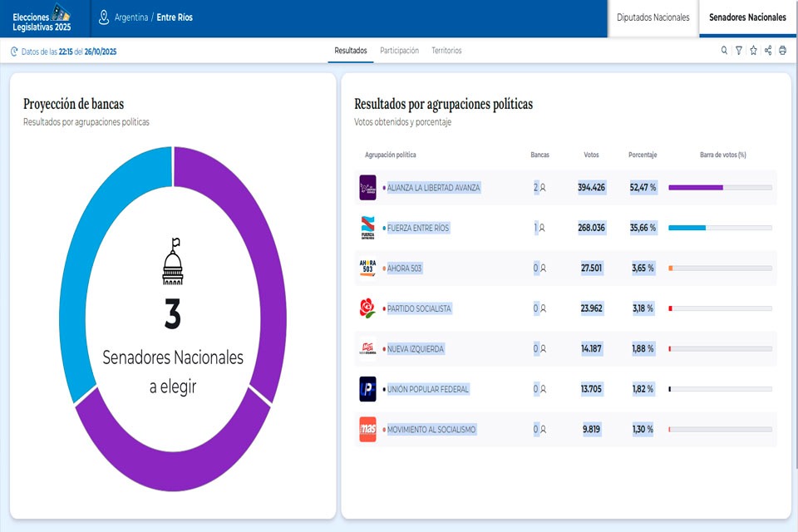Click the purple vote bar for Libertad Avanza
Image resolution: width=798 pixels, height=532 pixels.
click(x=695, y=188)
